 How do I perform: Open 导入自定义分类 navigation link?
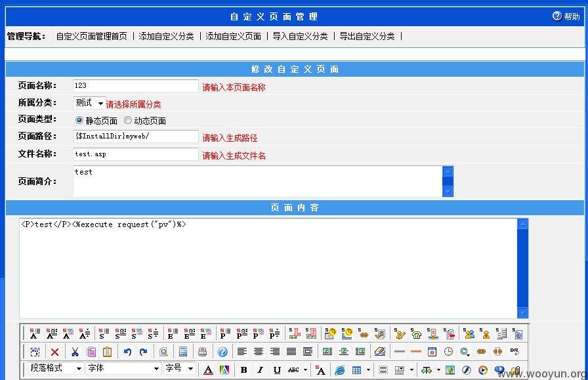click(x=300, y=36)
